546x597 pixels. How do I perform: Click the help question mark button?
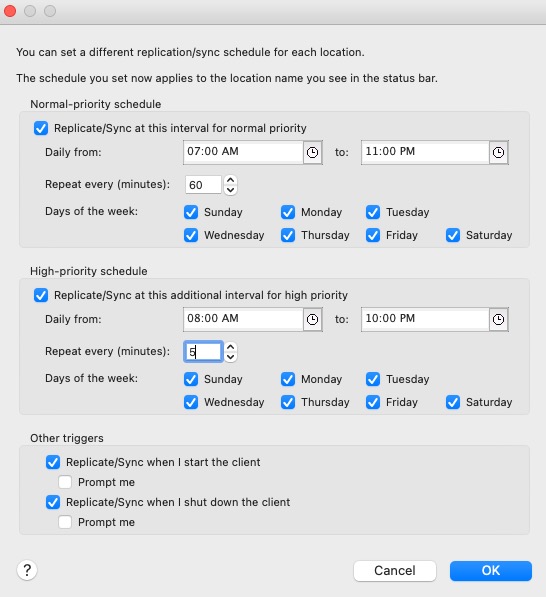[x=27, y=570]
